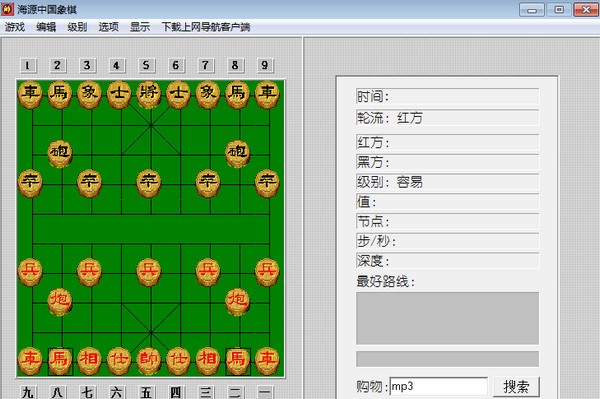This screenshot has width=600, height=399.
Task: Open the 选项 menu
Action: [109, 27]
